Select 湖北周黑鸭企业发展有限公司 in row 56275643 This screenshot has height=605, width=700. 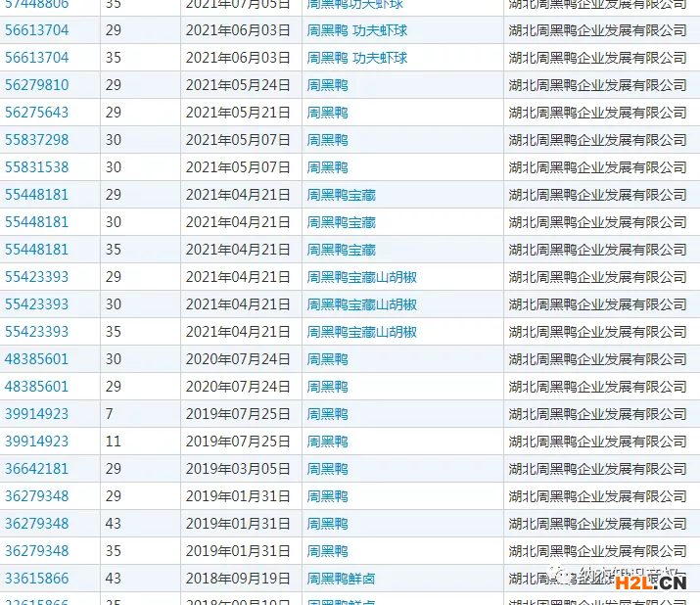tap(597, 112)
